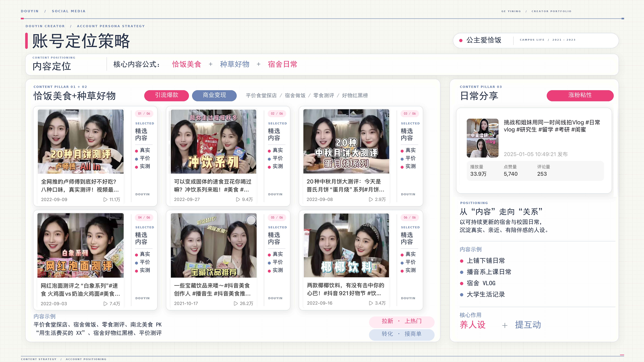Screen dimensions: 644x362
Task: Click the 04 / 06 card number badge
Action: (x=144, y=218)
